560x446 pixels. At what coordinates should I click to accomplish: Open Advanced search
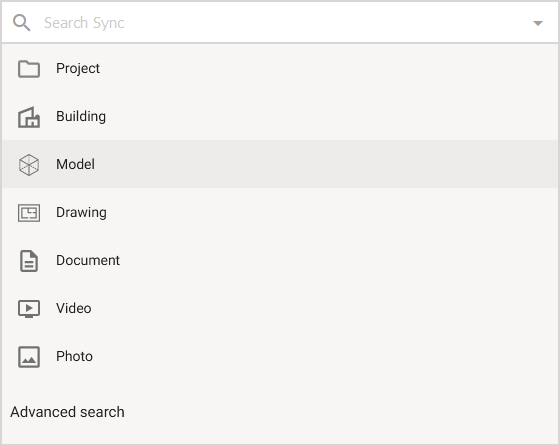click(x=68, y=412)
